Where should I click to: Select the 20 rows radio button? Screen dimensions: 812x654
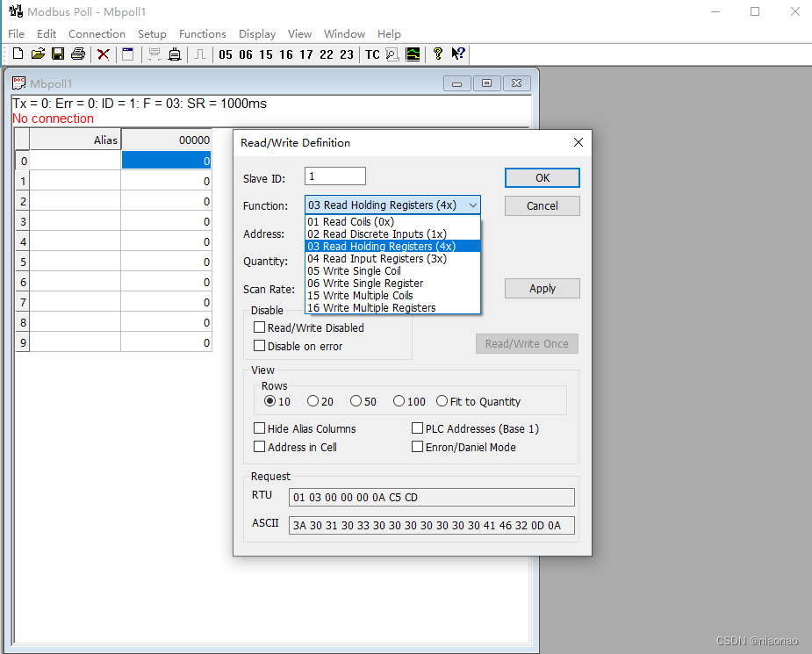(x=313, y=401)
